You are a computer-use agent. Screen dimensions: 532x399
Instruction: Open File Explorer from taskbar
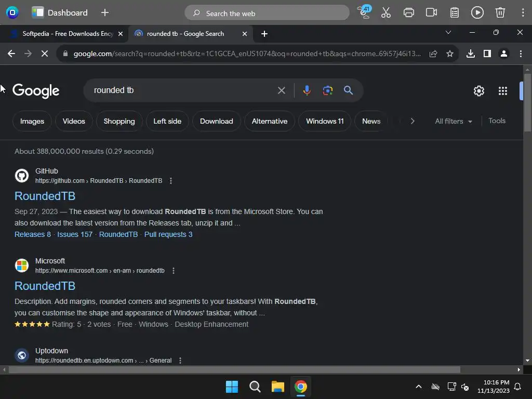pos(277,387)
